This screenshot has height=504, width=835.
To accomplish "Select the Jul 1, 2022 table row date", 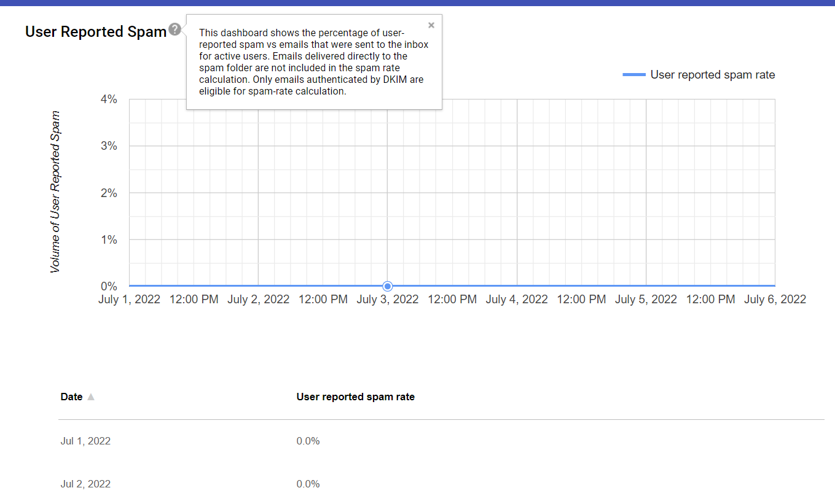I will (x=85, y=441).
